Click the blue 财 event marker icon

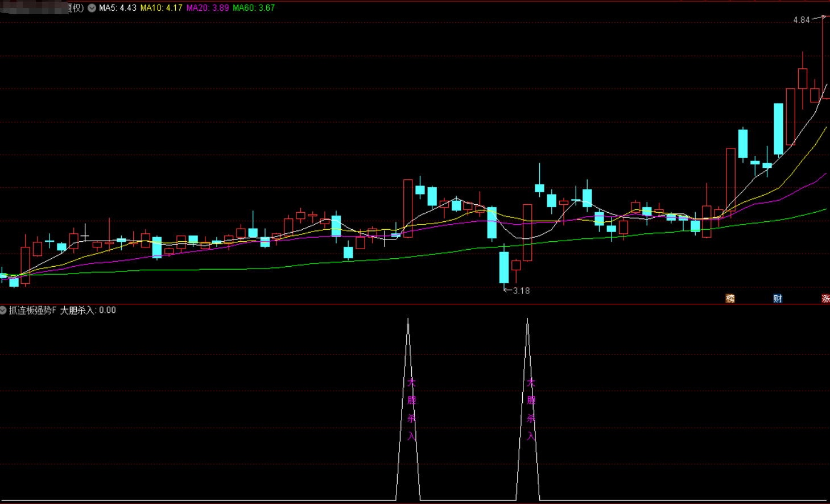(777, 299)
